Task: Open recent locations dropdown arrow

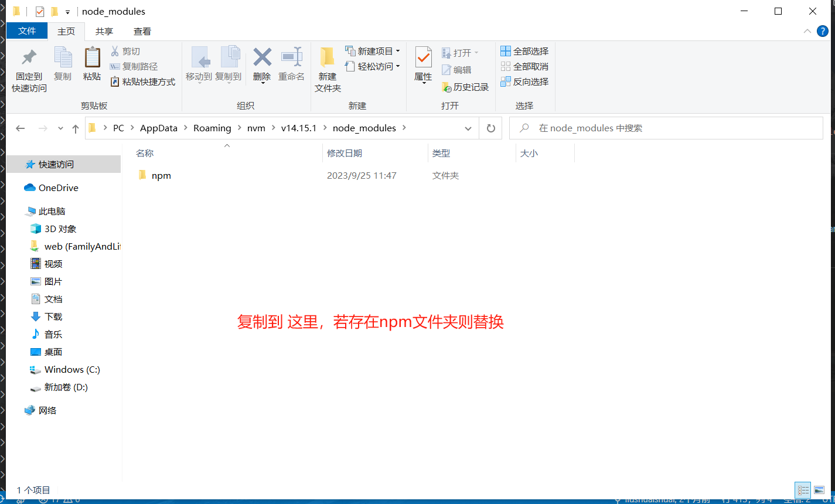Action: 60,128
